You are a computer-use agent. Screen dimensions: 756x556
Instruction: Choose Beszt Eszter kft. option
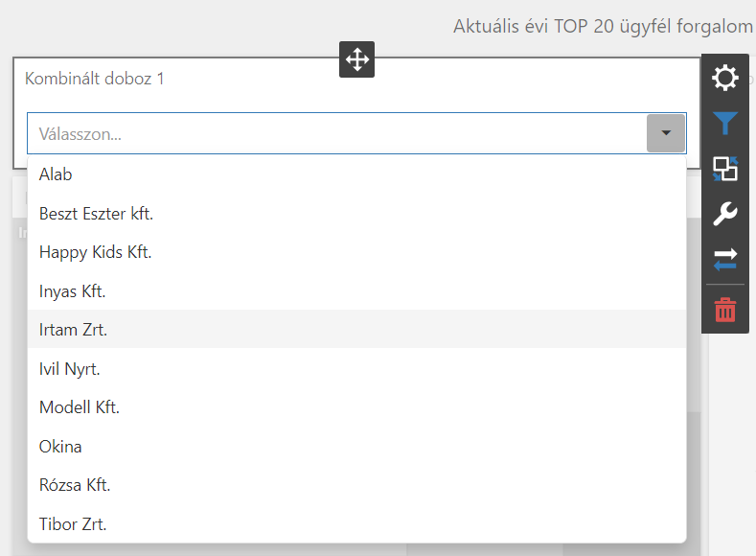[x=96, y=214]
